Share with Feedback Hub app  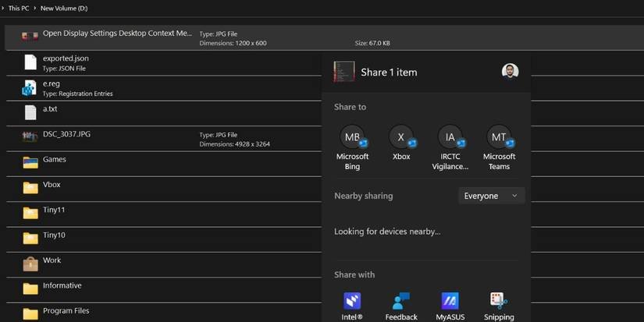click(401, 301)
